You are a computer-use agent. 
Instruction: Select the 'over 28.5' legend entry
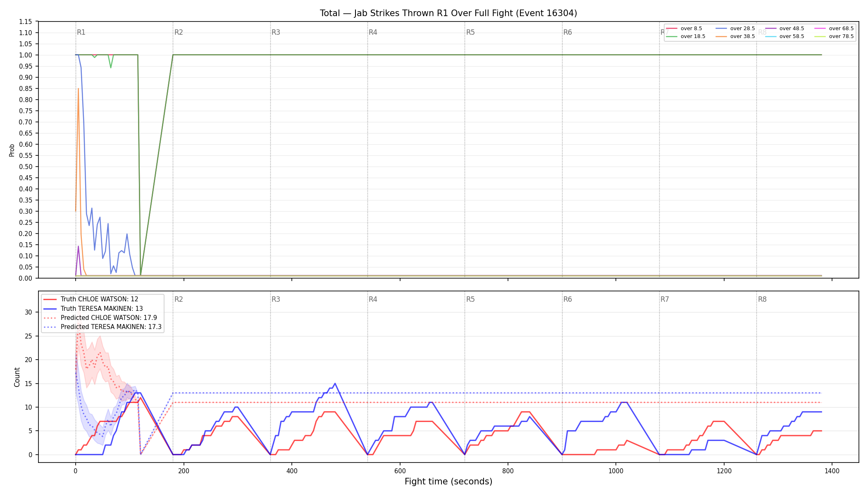[x=735, y=29]
